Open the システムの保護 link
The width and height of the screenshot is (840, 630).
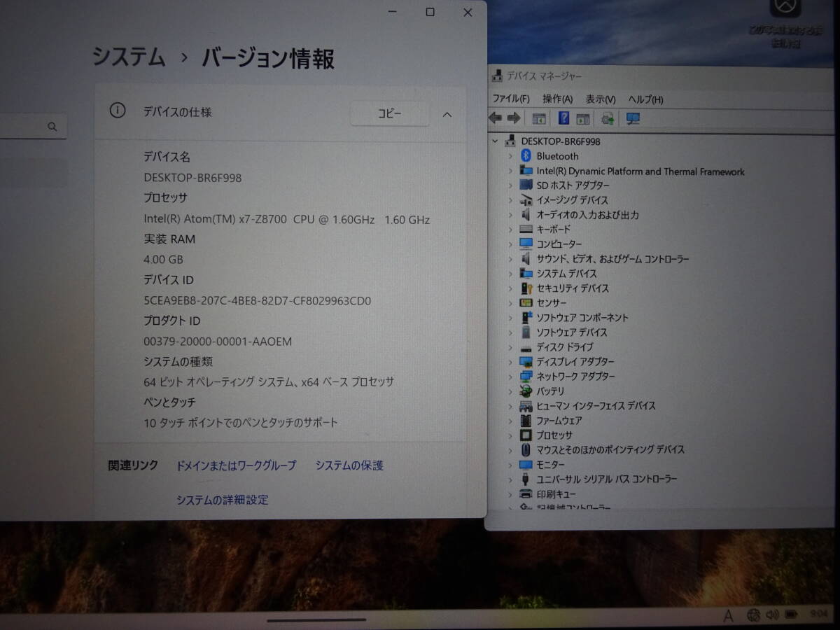pos(349,465)
